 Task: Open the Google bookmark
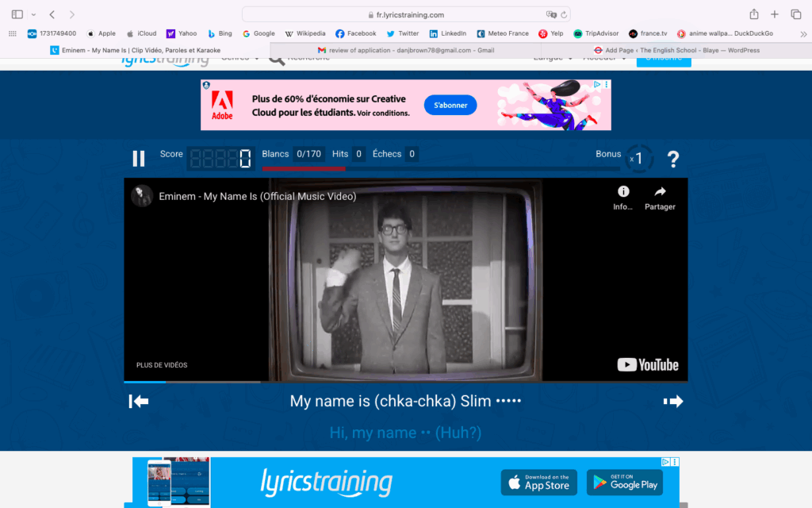pos(259,33)
